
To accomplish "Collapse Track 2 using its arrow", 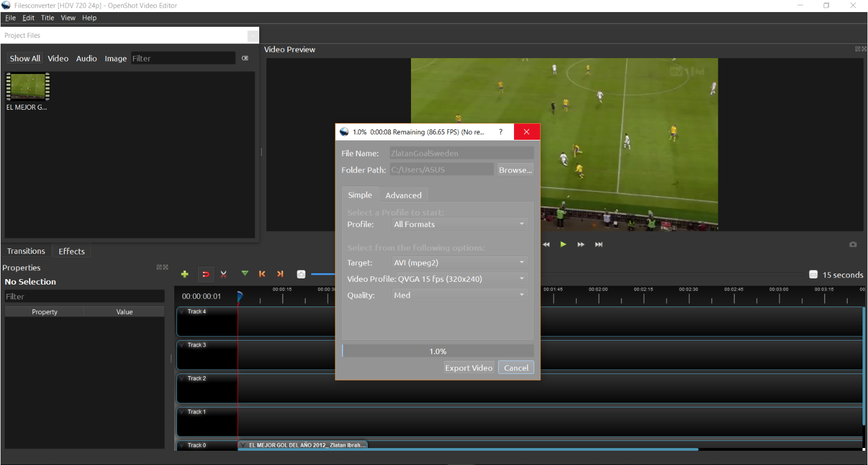I will (x=182, y=378).
